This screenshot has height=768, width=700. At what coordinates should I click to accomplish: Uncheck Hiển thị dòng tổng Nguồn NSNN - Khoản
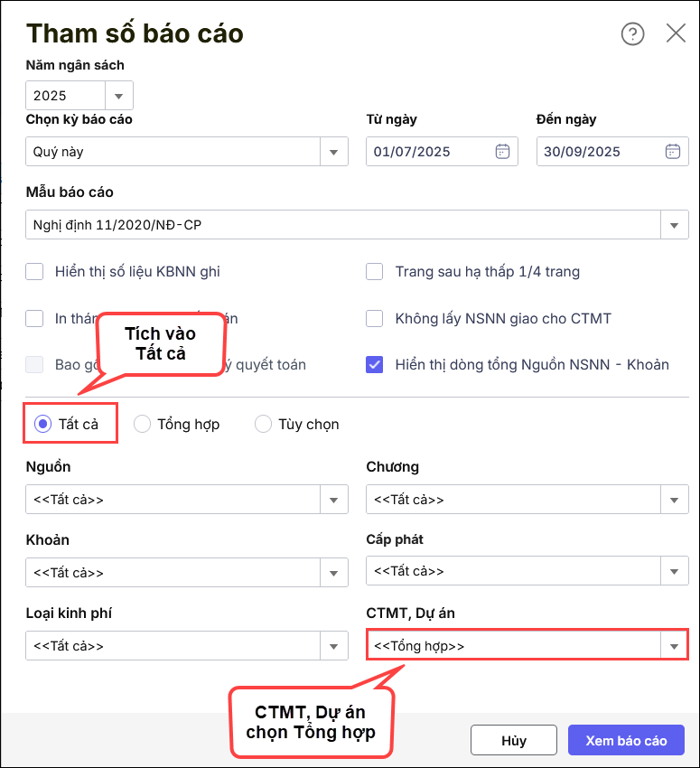[x=375, y=365]
